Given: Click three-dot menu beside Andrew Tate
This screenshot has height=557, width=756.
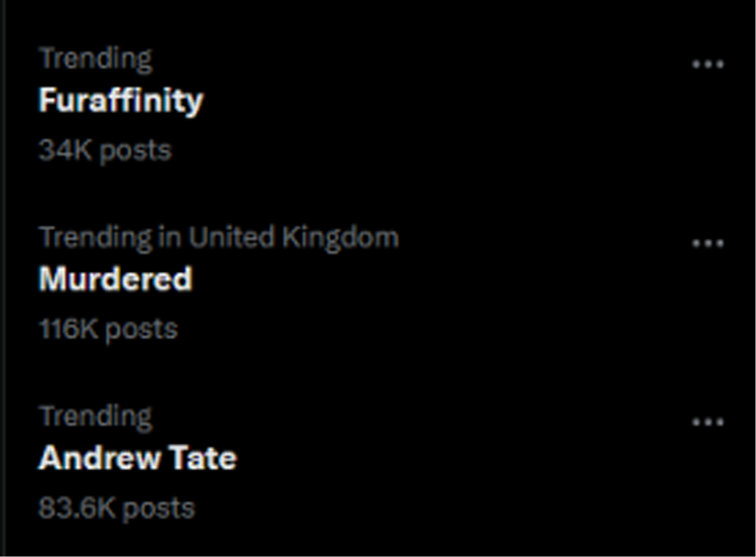Looking at the screenshot, I should tap(708, 422).
